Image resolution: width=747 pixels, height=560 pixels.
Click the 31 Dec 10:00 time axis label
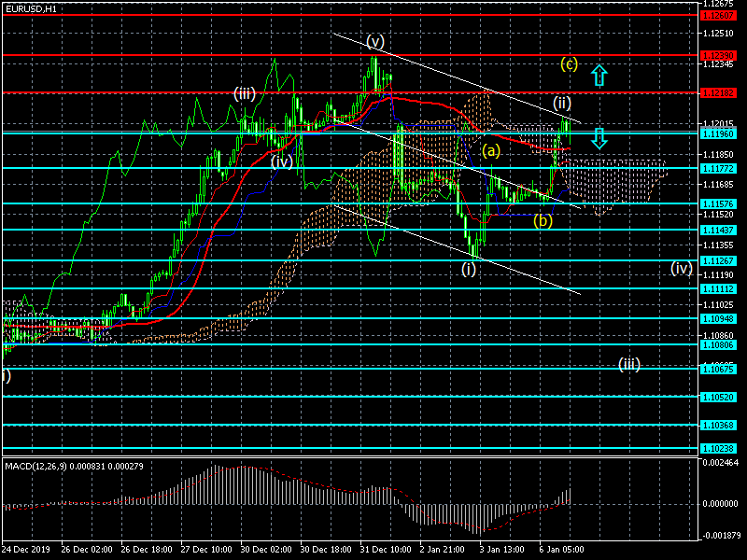tap(386, 549)
